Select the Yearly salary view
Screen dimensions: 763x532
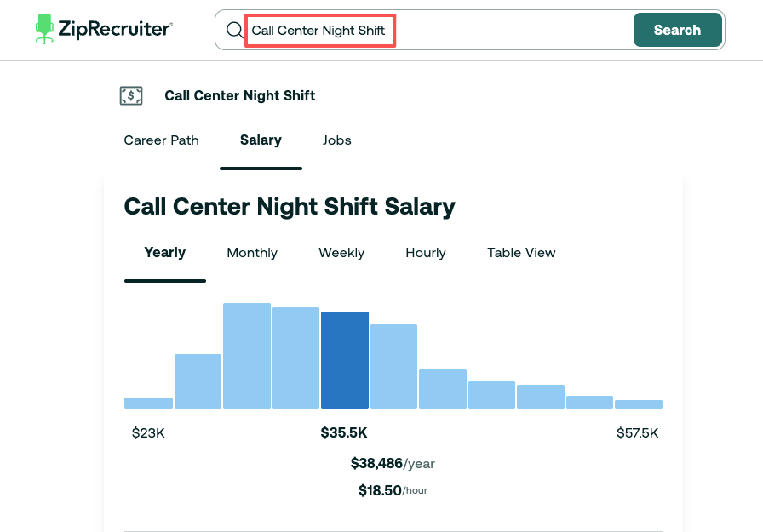(164, 252)
